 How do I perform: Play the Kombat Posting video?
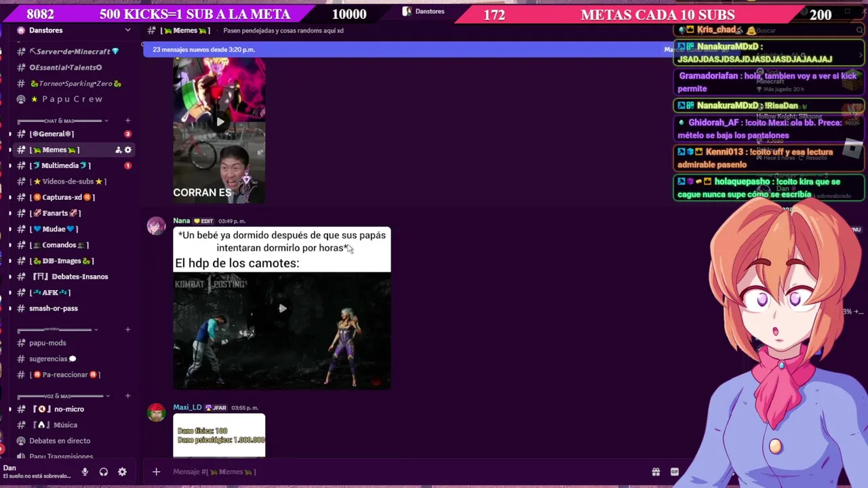pyautogui.click(x=282, y=308)
